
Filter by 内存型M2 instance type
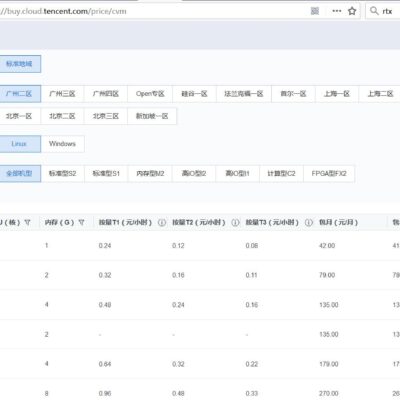pos(150,173)
